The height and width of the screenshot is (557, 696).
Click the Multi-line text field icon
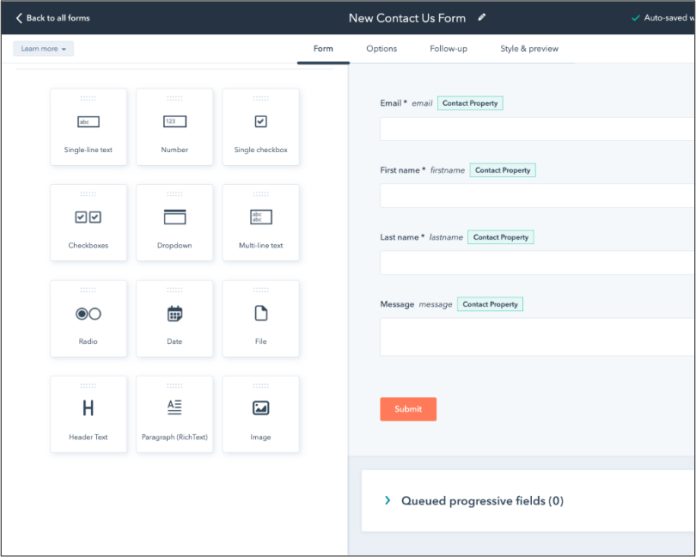pyautogui.click(x=260, y=217)
